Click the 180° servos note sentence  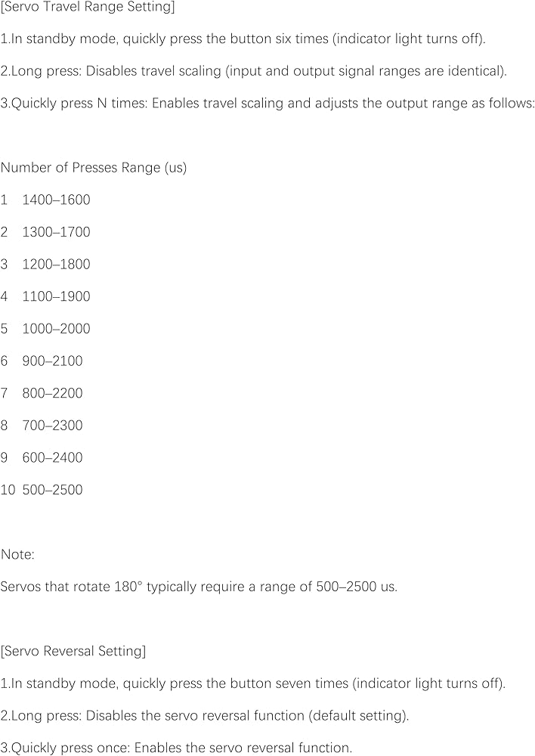pos(199,587)
